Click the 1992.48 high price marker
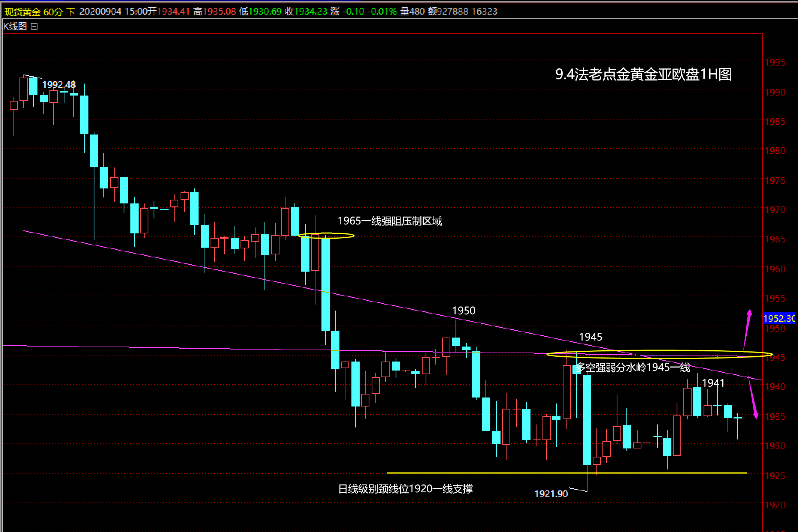The width and height of the screenshot is (798, 532). tap(59, 85)
